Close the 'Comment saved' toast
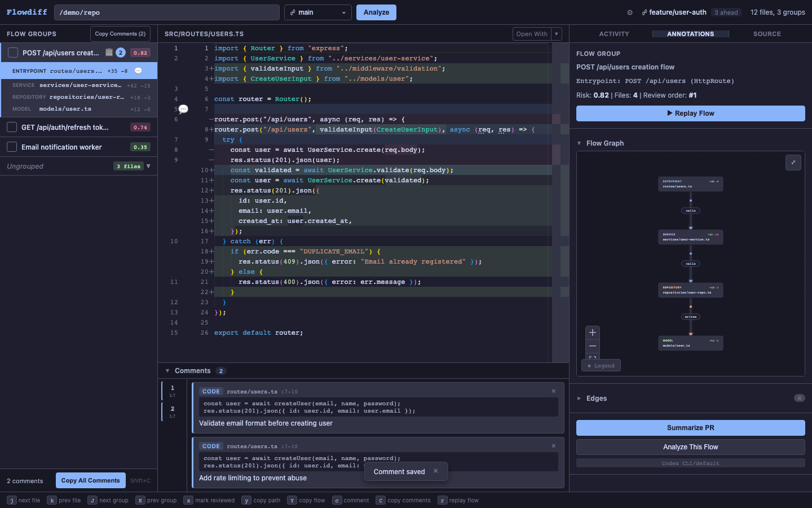Viewport: 812px width, 508px height. (435, 471)
